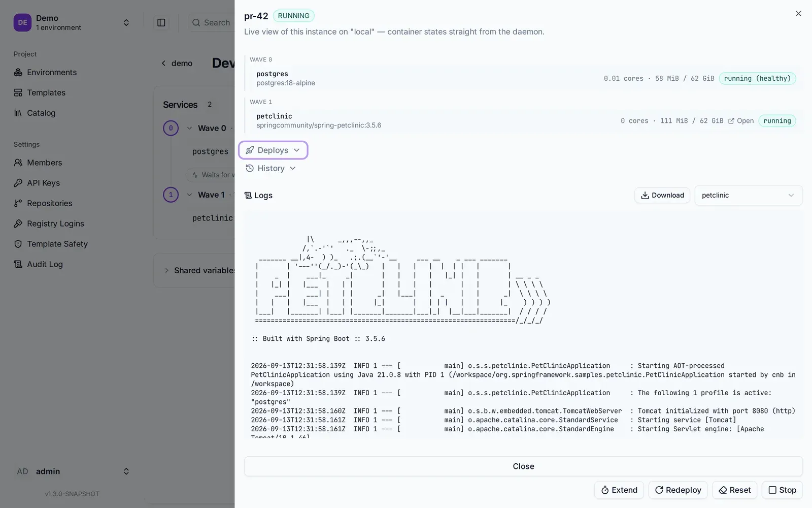Click the Audit Log scroll icon

point(18,264)
